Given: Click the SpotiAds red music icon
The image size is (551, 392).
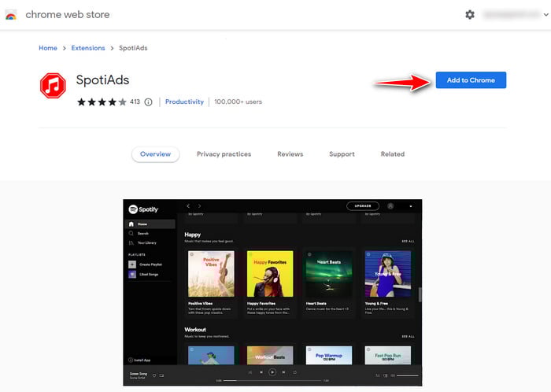Looking at the screenshot, I should coord(53,85).
